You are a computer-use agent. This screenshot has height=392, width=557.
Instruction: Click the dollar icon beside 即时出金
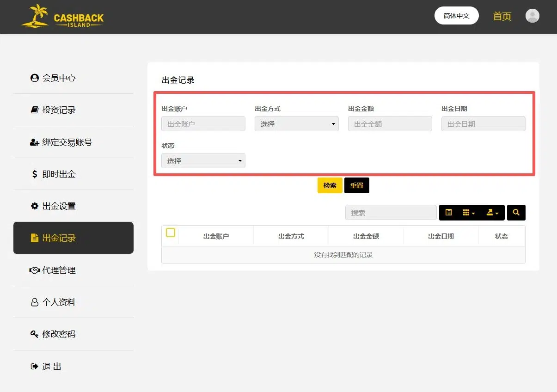[35, 174]
